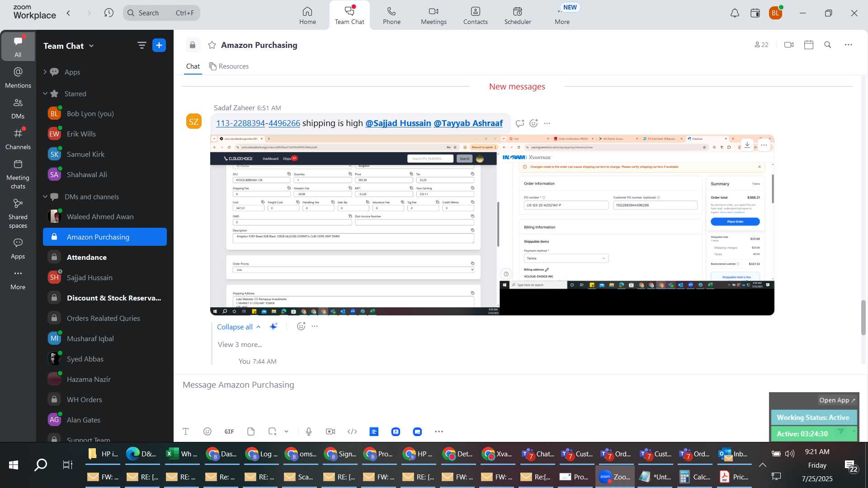Open the screenshot capture tool

point(272,432)
